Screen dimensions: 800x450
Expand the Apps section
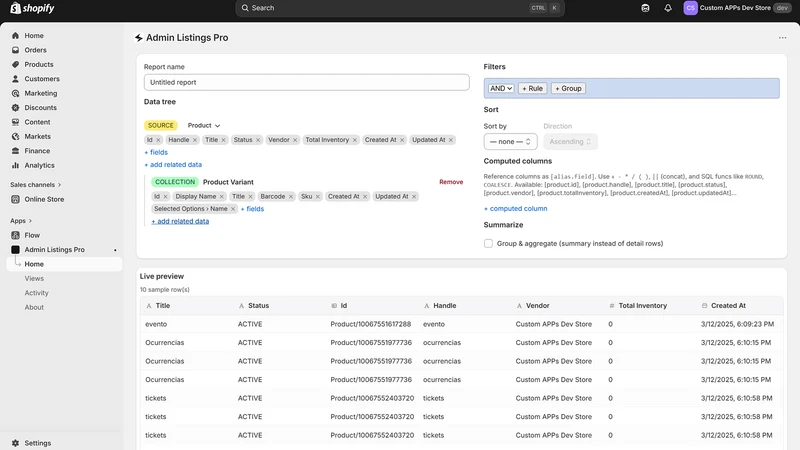point(21,221)
